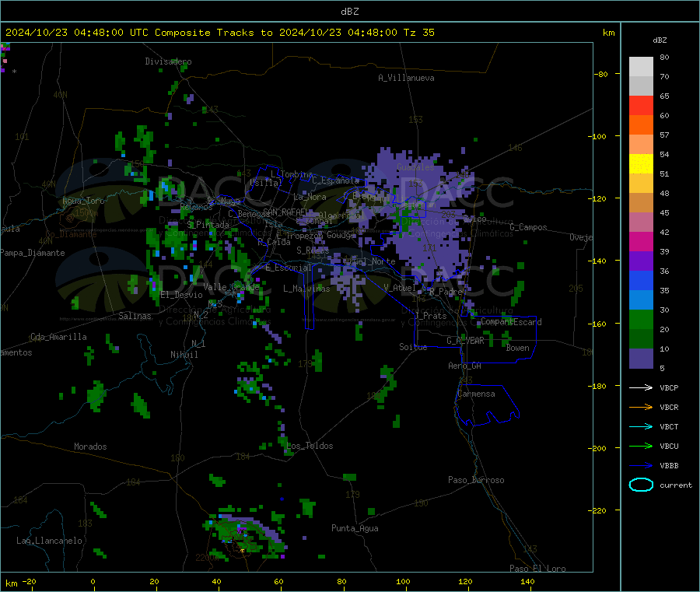Image resolution: width=700 pixels, height=592 pixels.
Task: Click the Soitue map label
Action: coord(413,347)
